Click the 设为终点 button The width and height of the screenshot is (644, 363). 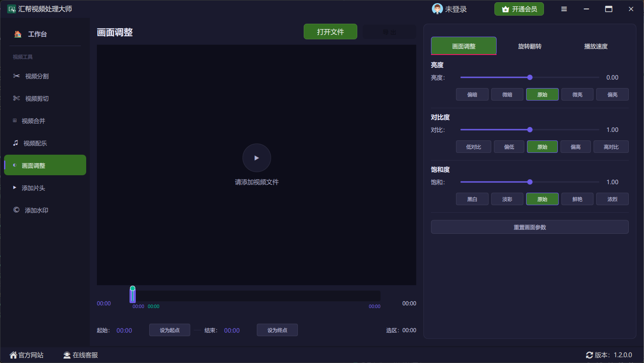click(x=277, y=330)
